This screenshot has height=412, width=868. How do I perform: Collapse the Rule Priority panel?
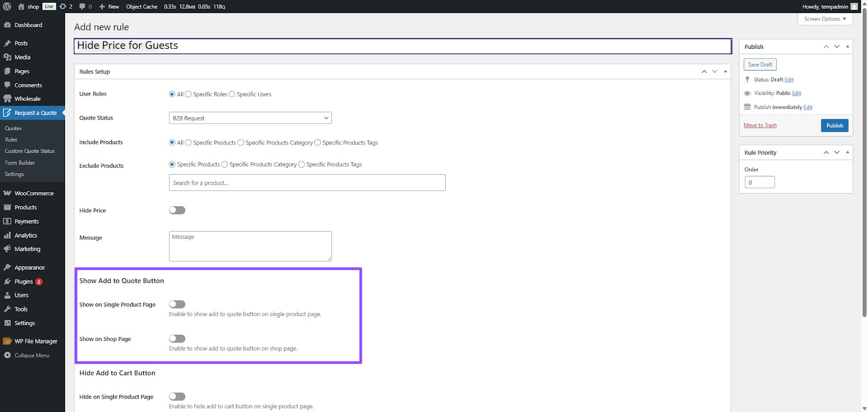[847, 153]
